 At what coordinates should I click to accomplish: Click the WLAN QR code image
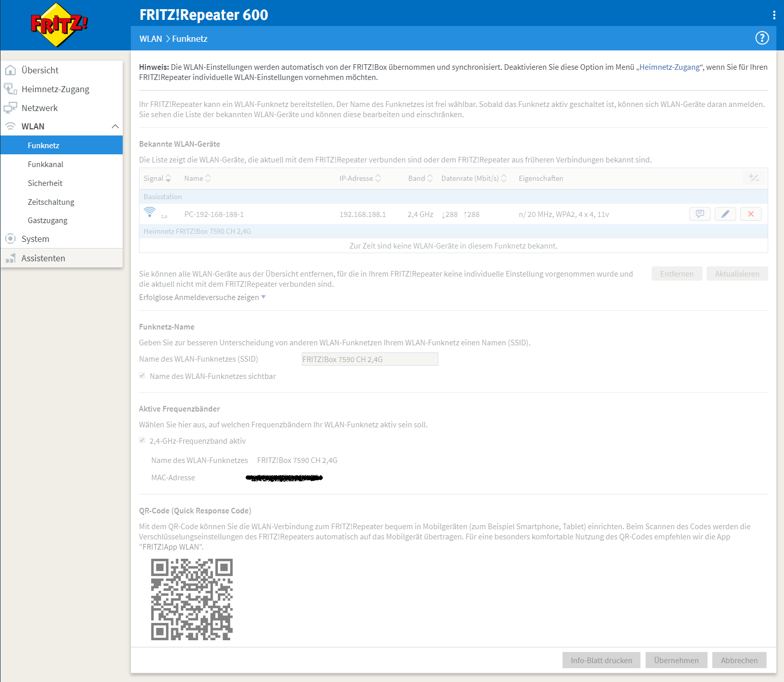pyautogui.click(x=192, y=599)
